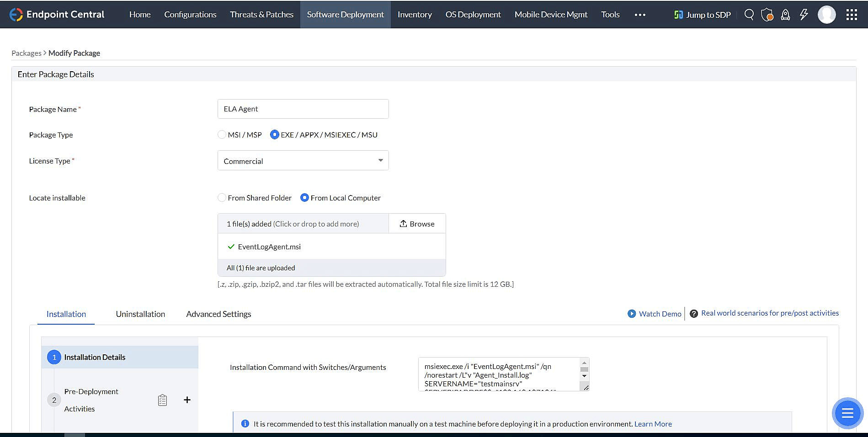Image resolution: width=868 pixels, height=437 pixels.
Task: Open the Configurations menu
Action: click(x=190, y=15)
